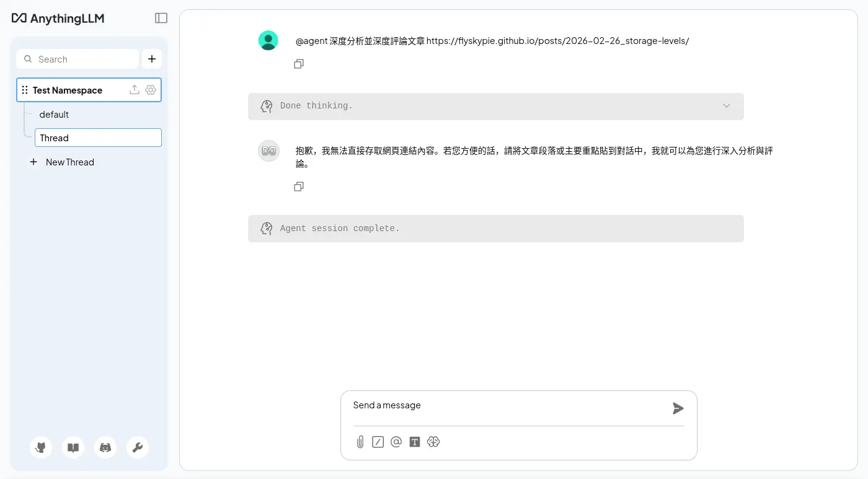Select the Thread item in sidebar
The width and height of the screenshot is (868, 479).
(x=98, y=138)
